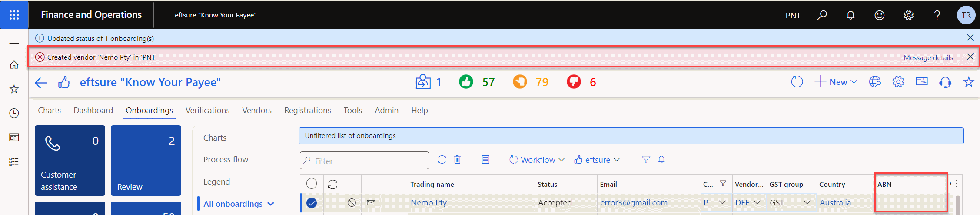Expand the Workflow dropdown menu
The image size is (980, 215).
click(537, 160)
